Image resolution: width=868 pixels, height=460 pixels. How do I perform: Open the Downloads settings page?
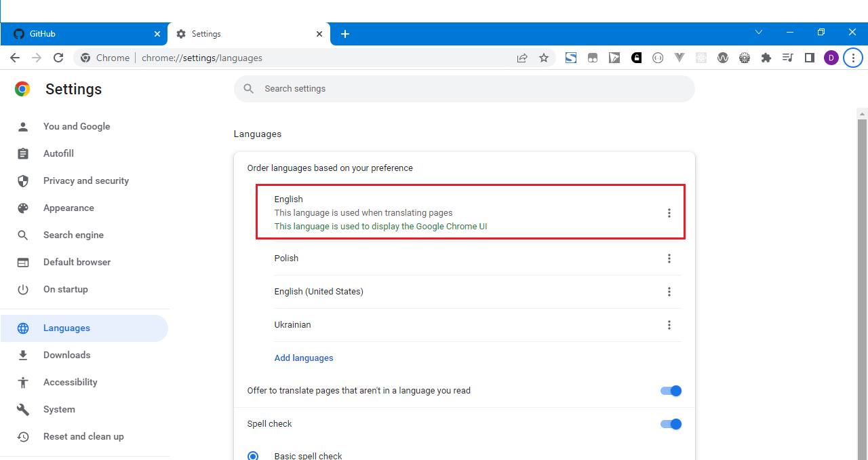pyautogui.click(x=66, y=355)
